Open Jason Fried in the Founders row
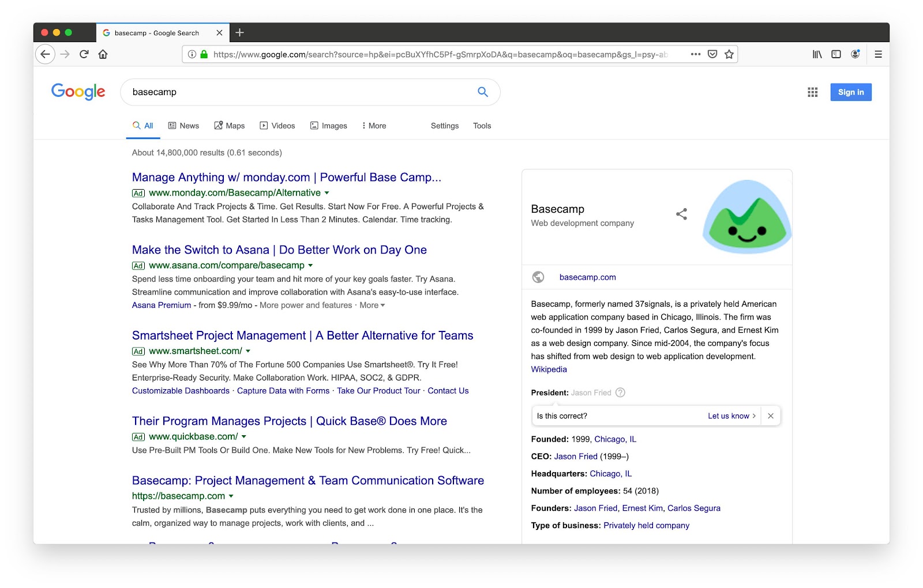 [x=596, y=508]
